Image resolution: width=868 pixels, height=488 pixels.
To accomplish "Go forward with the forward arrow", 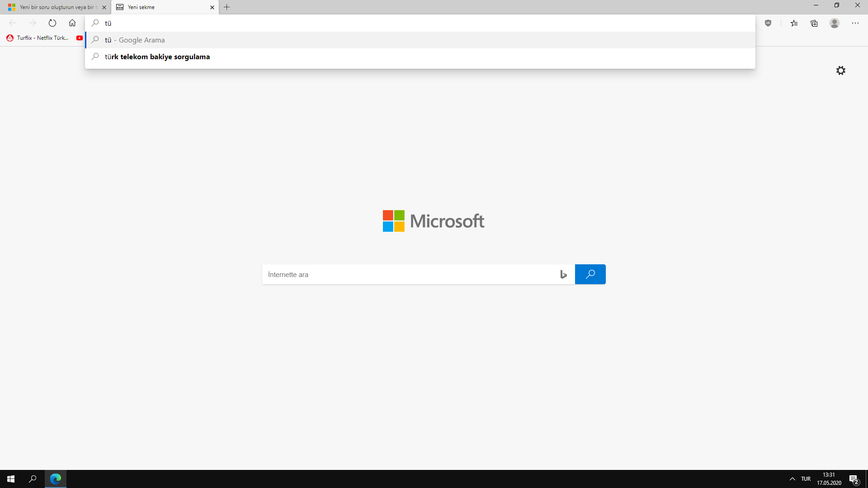I will point(33,23).
